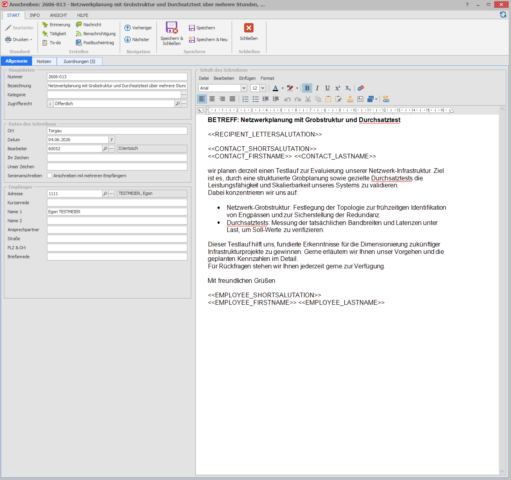
Task: Click the Speichern & Schließen icon
Action: [172, 28]
